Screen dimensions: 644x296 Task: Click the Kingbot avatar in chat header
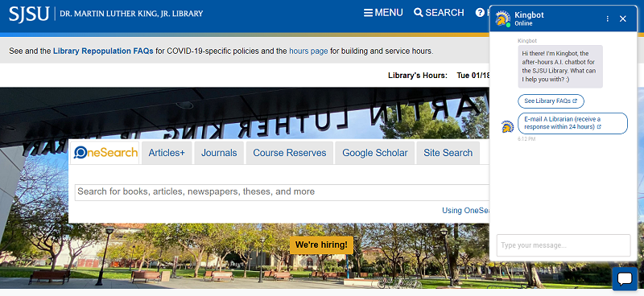502,18
